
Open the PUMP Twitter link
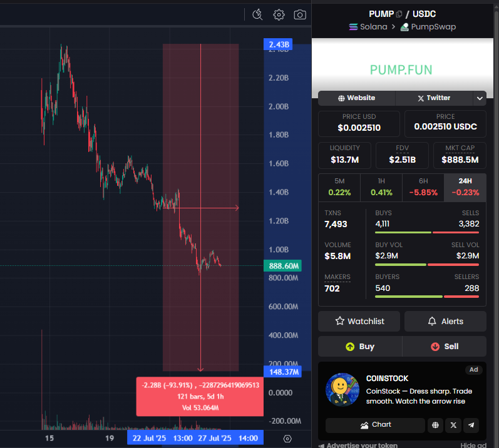pyautogui.click(x=434, y=98)
